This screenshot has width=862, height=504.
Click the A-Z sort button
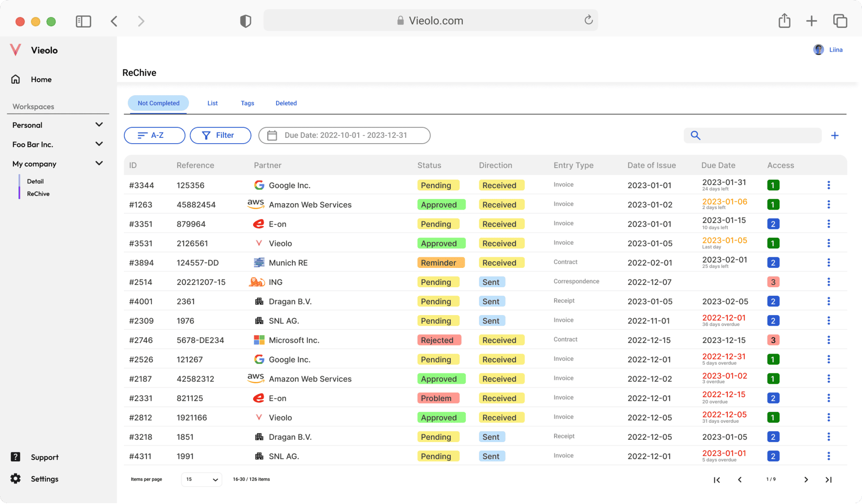[x=154, y=136]
